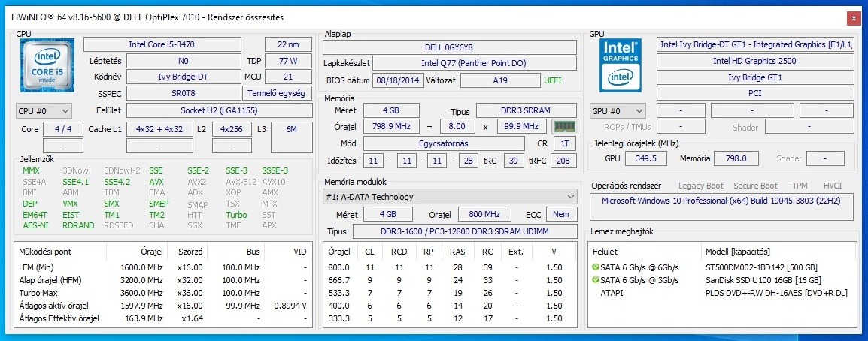This screenshot has height=341, width=868.
Task: Click the AVX feature flag
Action: click(x=156, y=182)
